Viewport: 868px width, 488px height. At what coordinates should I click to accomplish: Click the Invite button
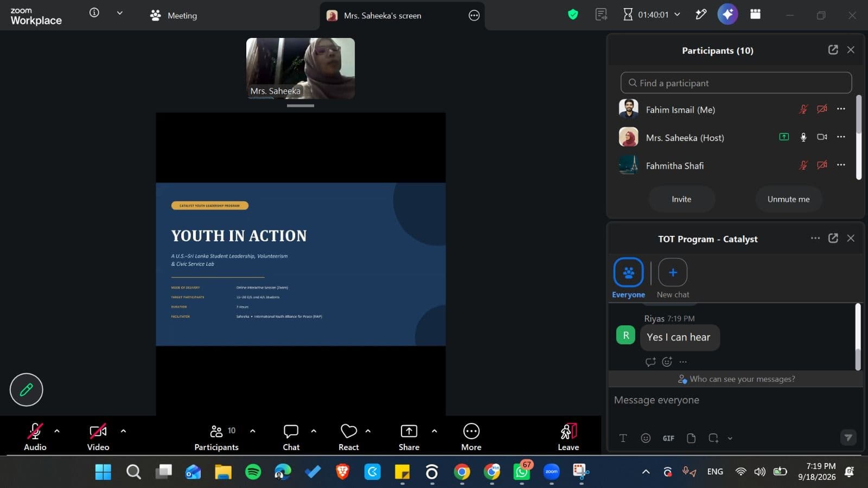pyautogui.click(x=681, y=199)
